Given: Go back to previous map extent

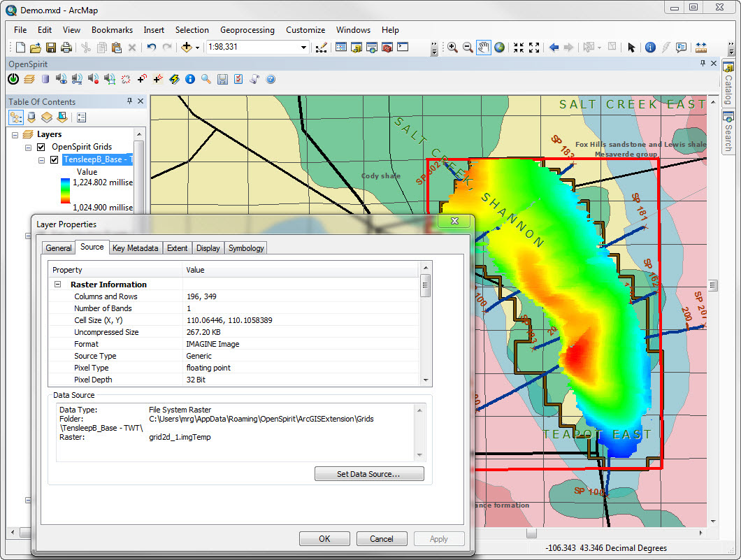Looking at the screenshot, I should pyautogui.click(x=554, y=48).
